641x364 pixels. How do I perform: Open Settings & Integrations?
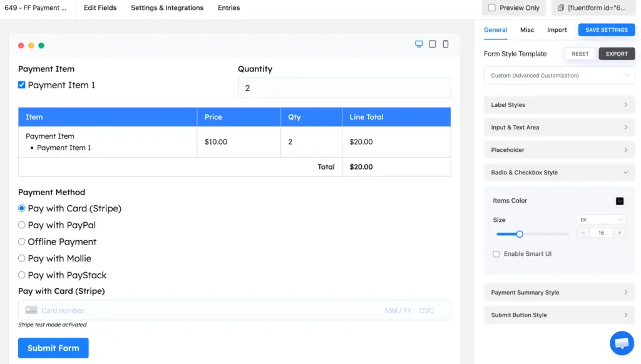(x=167, y=8)
